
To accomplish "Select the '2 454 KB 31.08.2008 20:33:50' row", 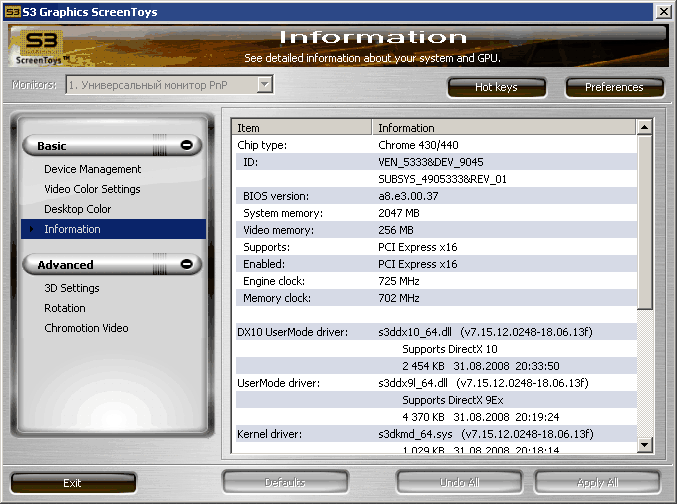I will click(x=436, y=366).
